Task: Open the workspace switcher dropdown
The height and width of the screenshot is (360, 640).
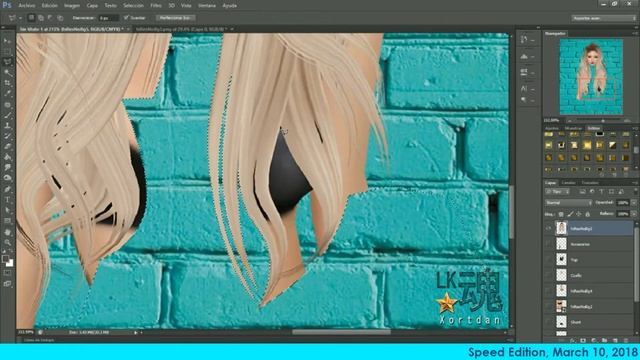Action: pyautogui.click(x=603, y=18)
